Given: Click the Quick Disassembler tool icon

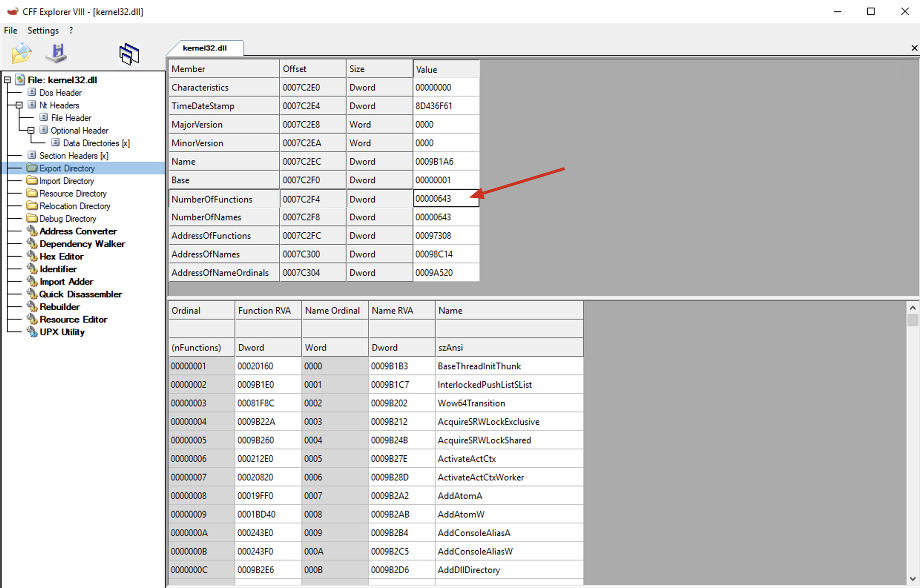Looking at the screenshot, I should [x=32, y=294].
